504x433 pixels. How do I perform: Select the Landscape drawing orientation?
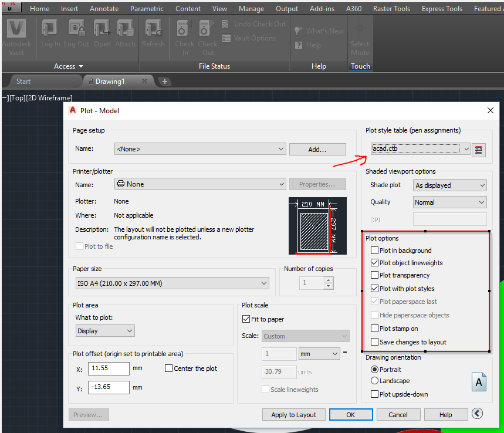click(x=374, y=381)
